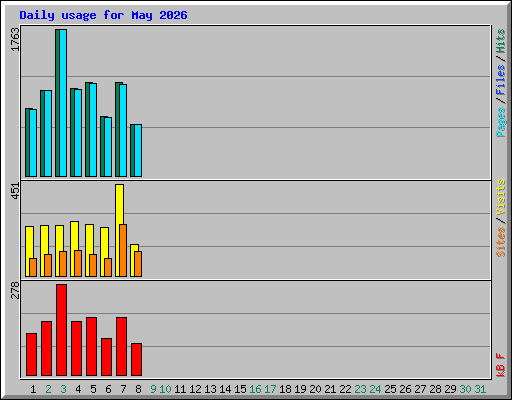Click the red KB bar for day 5
The height and width of the screenshot is (400, 512).
click(91, 347)
